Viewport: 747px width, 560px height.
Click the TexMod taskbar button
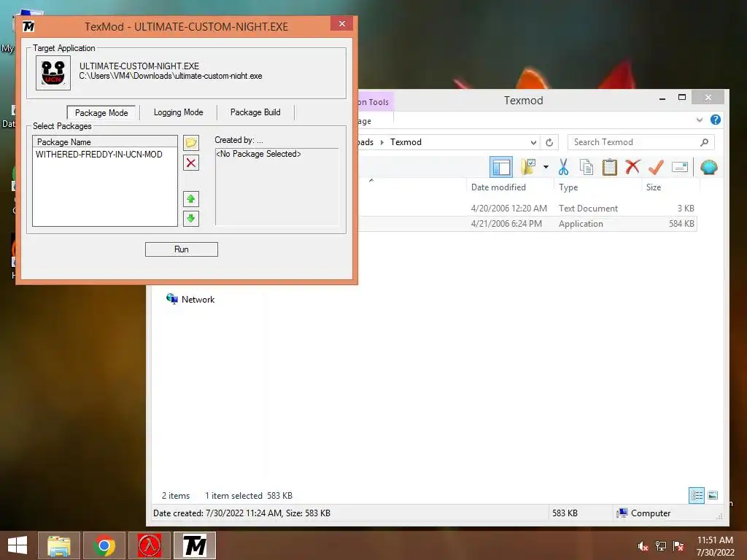point(195,545)
